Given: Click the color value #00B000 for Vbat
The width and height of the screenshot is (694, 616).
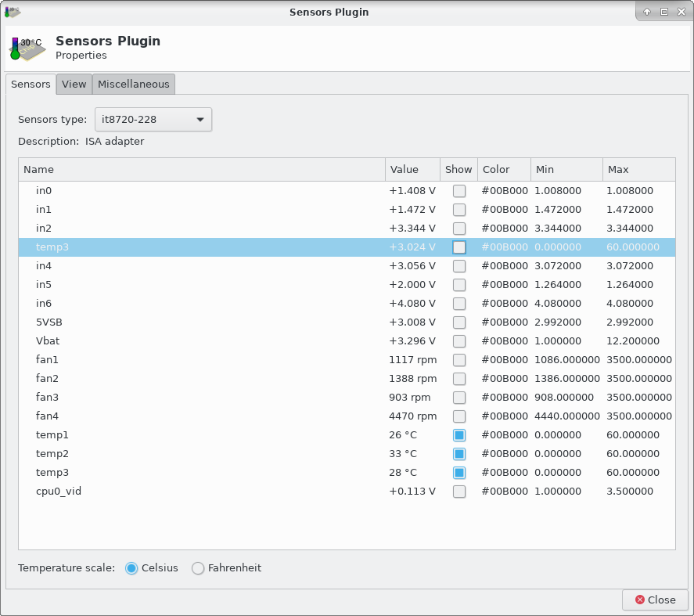Looking at the screenshot, I should (505, 341).
